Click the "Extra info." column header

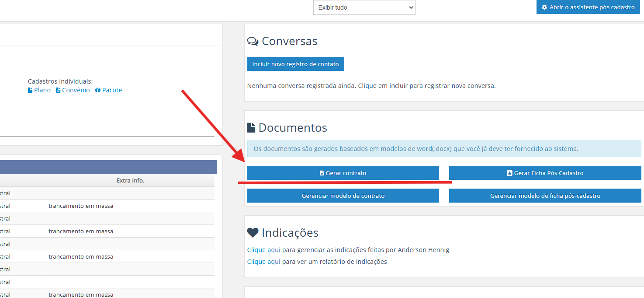[130, 180]
